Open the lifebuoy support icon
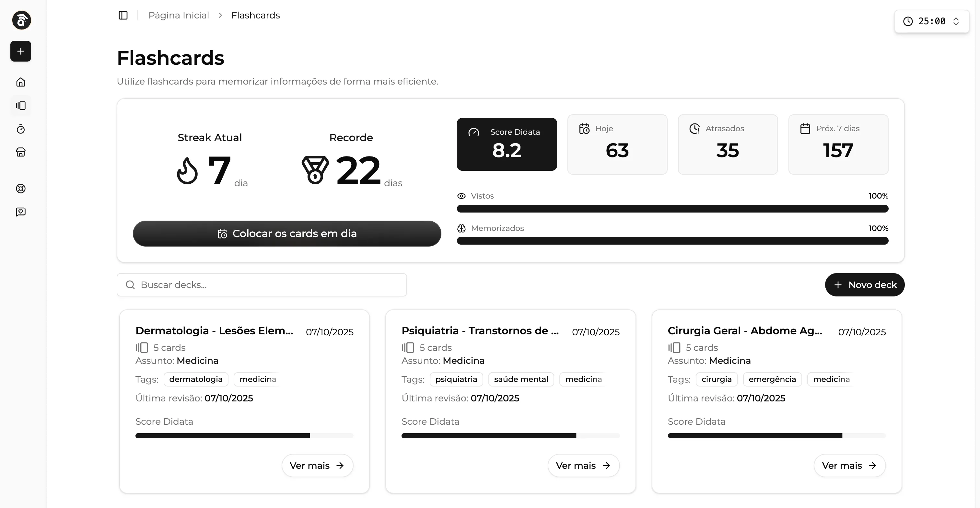The width and height of the screenshot is (980, 508). 20,189
